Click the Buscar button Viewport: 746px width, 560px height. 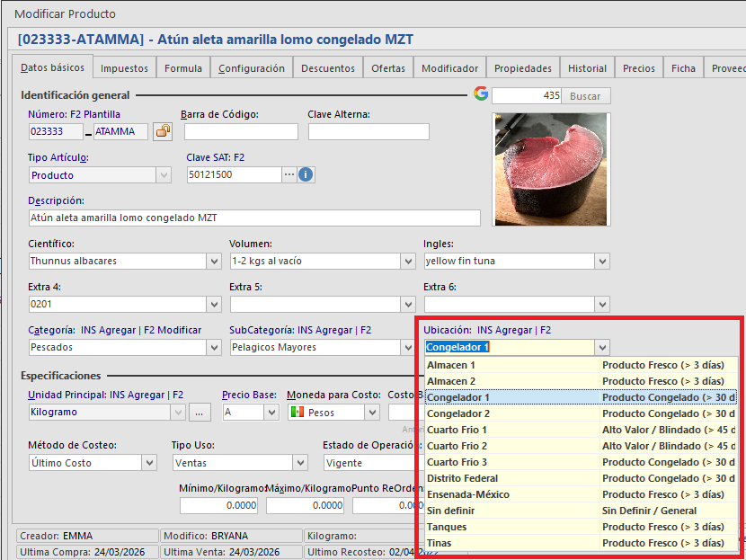(x=585, y=96)
